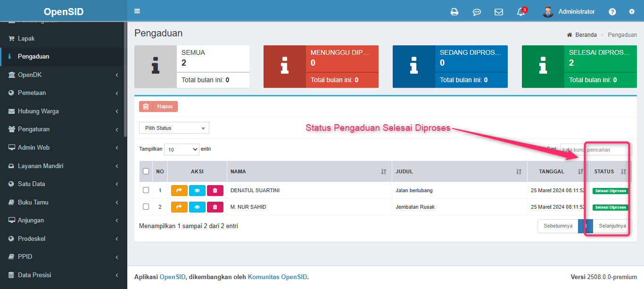644x289 pixels.
Task: Click orange reply arrow for DENATUL SUARTINI
Action: click(179, 190)
